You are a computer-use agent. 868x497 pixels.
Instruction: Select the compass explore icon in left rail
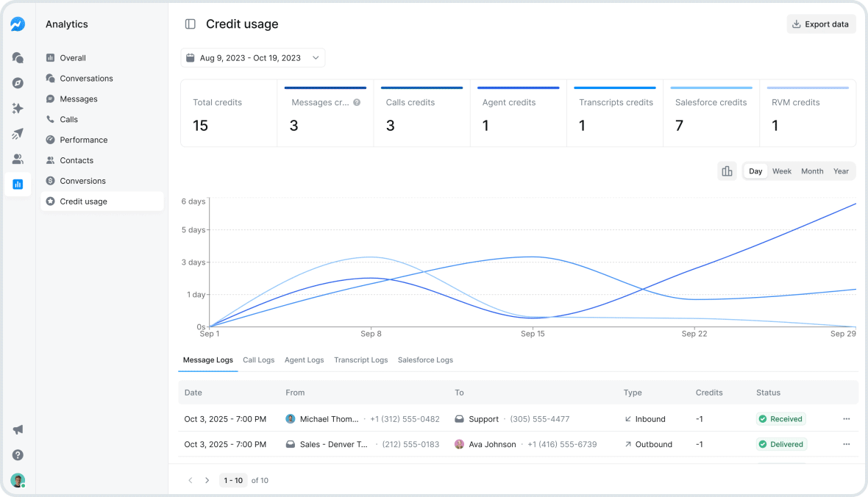tap(18, 82)
